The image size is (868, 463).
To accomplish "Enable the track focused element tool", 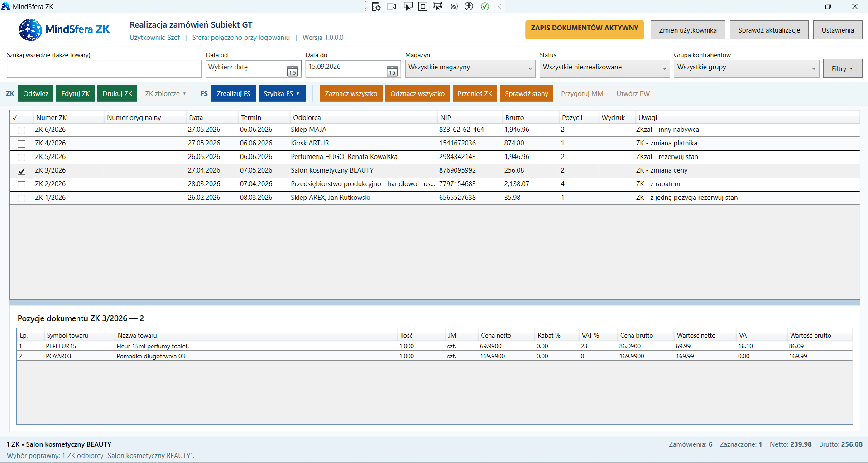I will [x=437, y=6].
